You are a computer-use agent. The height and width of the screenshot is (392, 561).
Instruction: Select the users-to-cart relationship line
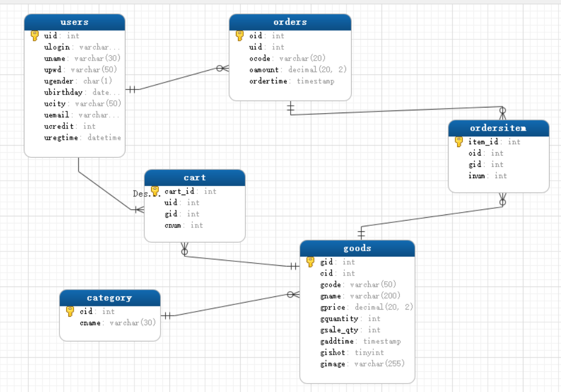(x=105, y=191)
